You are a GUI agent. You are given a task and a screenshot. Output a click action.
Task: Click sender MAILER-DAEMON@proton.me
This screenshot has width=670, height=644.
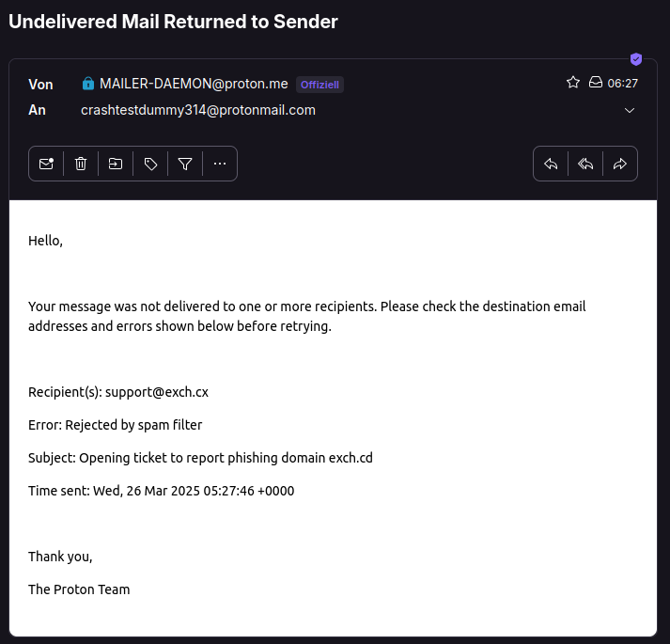pos(194,84)
